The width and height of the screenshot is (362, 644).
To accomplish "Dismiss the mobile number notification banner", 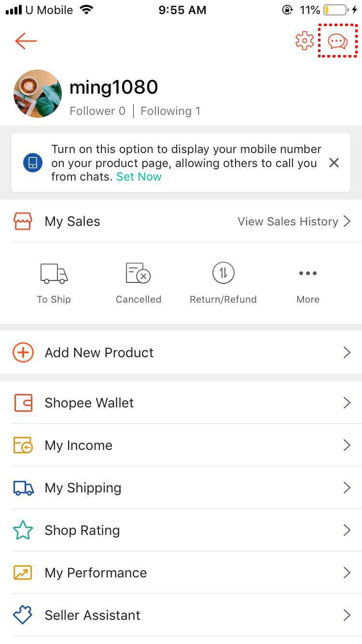I will 334,163.
